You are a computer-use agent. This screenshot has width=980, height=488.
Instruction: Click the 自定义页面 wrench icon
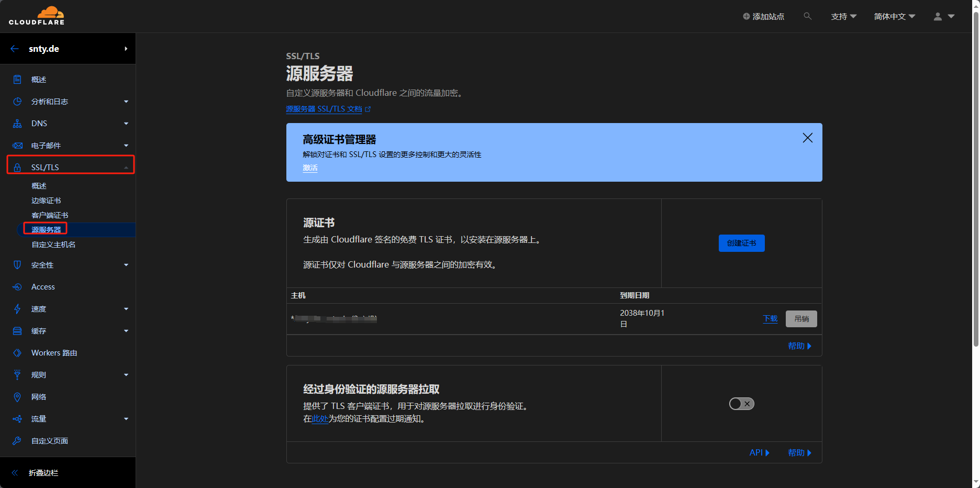(x=17, y=441)
